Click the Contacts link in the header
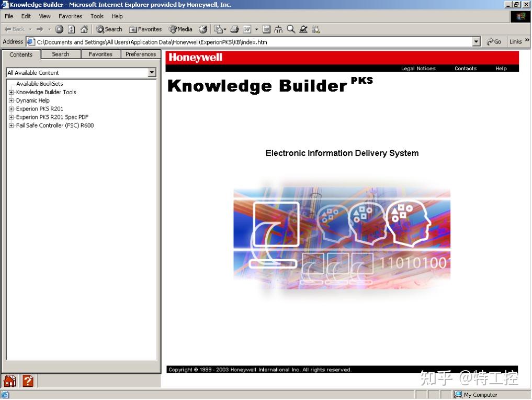 pos(465,68)
